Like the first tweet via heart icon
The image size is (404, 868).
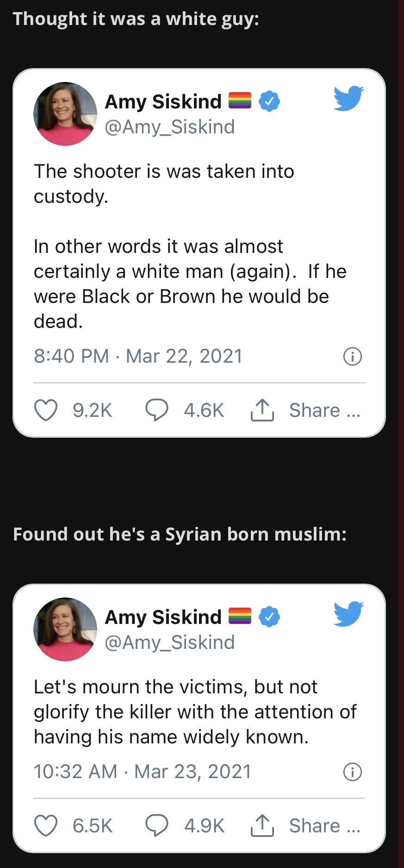[x=46, y=410]
